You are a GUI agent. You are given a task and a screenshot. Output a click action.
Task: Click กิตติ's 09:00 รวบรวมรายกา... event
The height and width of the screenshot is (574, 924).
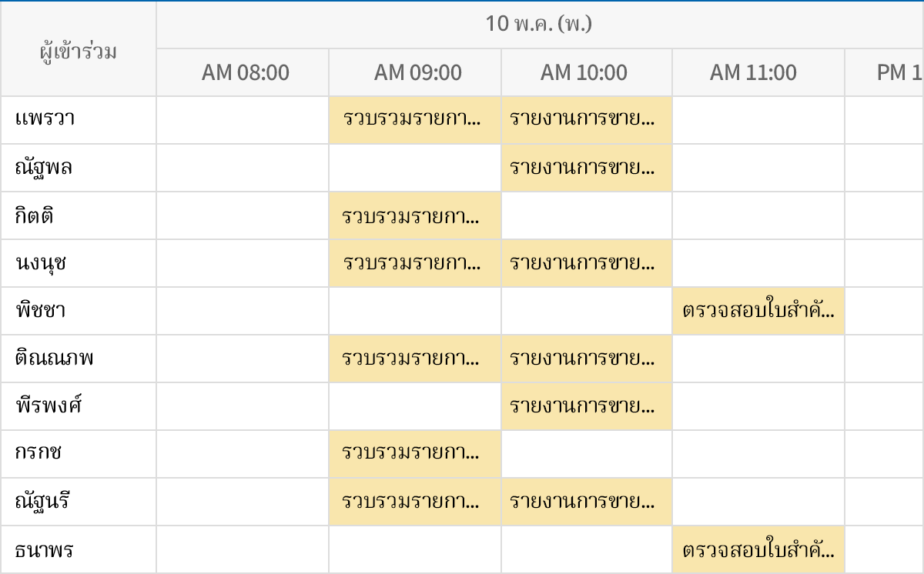(414, 215)
